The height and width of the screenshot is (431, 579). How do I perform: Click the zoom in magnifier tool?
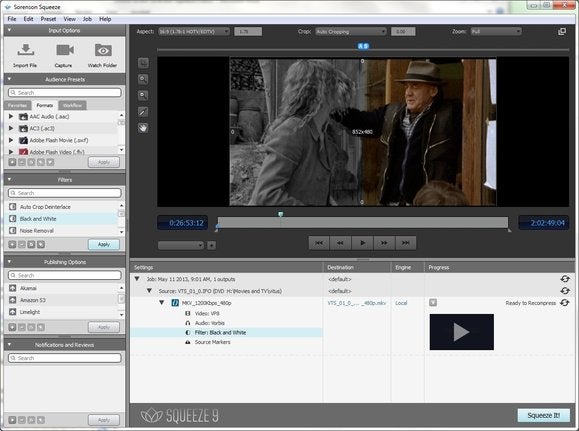coord(143,79)
